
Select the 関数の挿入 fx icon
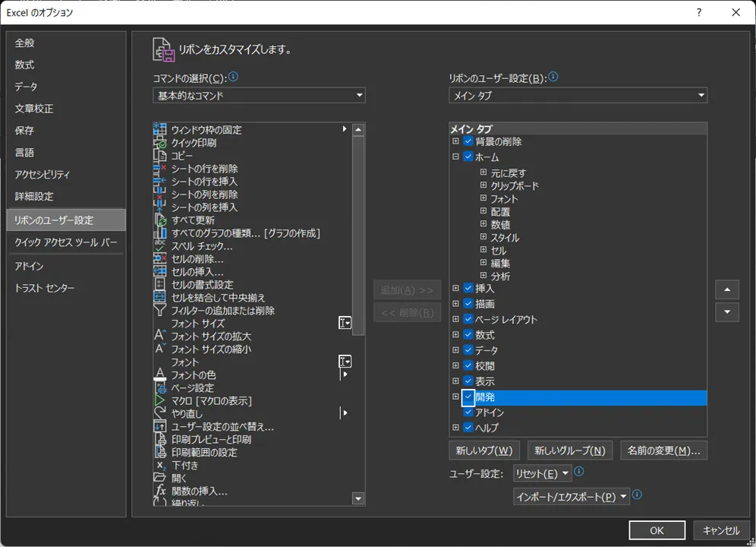tap(159, 491)
